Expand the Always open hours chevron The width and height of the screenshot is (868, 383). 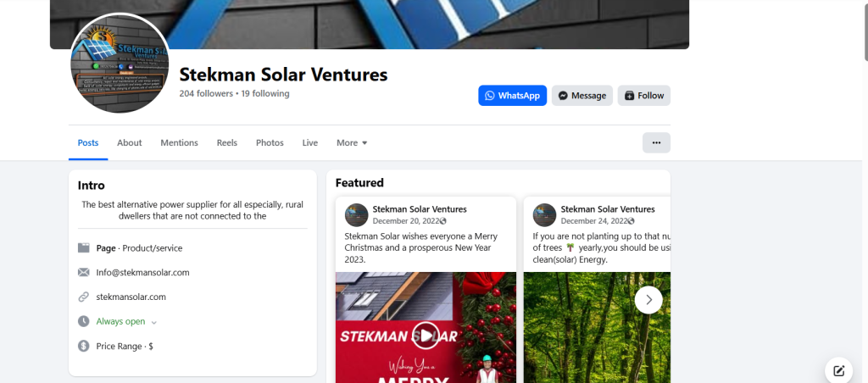pyautogui.click(x=154, y=322)
